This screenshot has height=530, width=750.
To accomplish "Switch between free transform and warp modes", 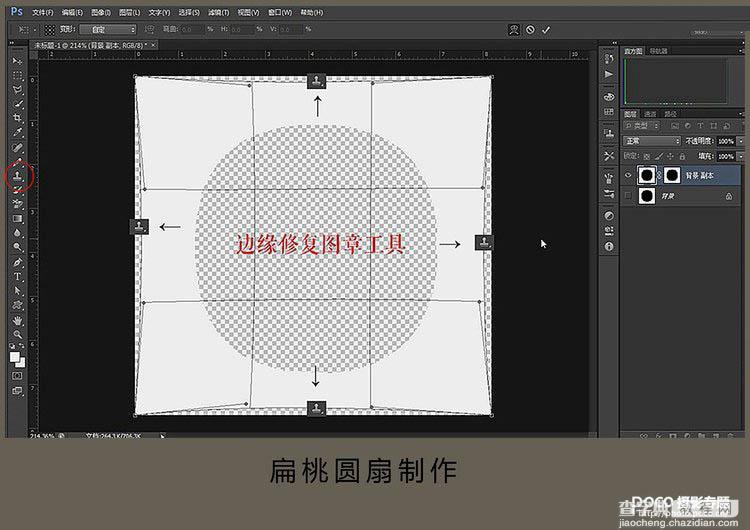I will tap(514, 30).
